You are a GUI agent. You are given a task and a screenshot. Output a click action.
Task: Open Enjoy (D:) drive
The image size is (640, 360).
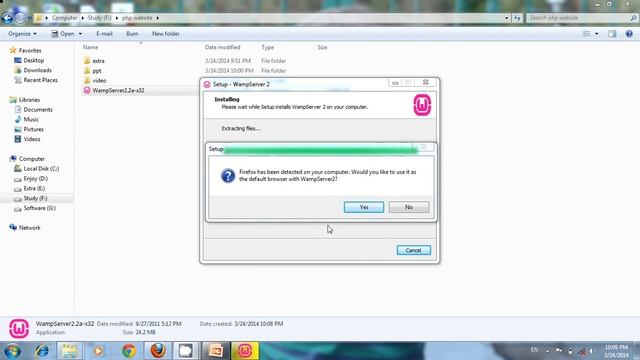point(36,178)
